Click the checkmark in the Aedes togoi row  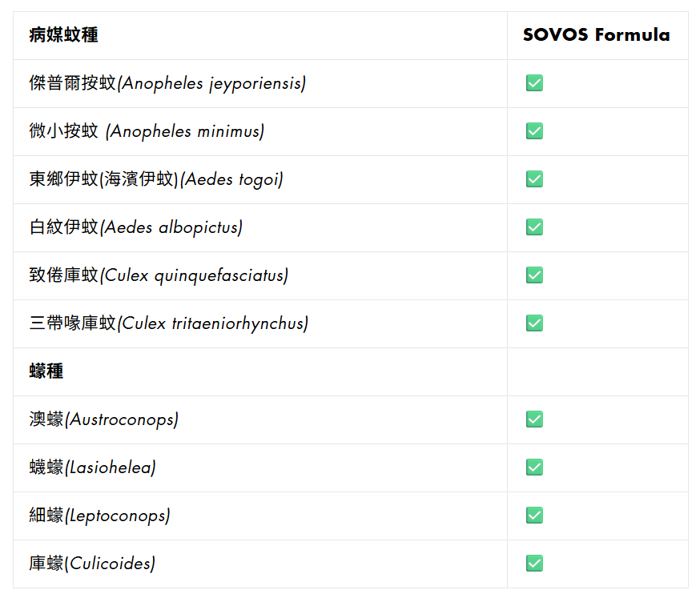pyautogui.click(x=534, y=179)
